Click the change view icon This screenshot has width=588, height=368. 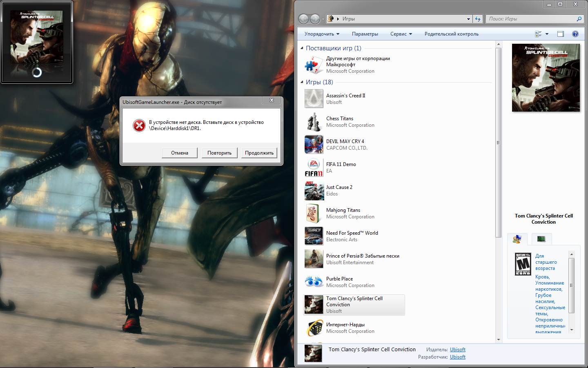tap(538, 34)
